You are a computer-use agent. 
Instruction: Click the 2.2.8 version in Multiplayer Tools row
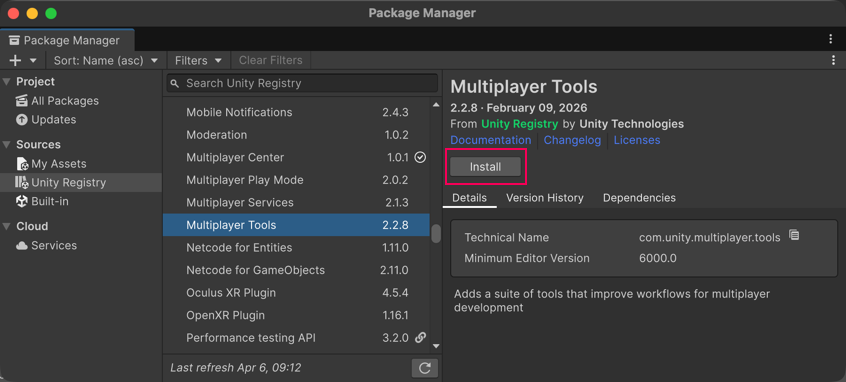click(x=395, y=225)
